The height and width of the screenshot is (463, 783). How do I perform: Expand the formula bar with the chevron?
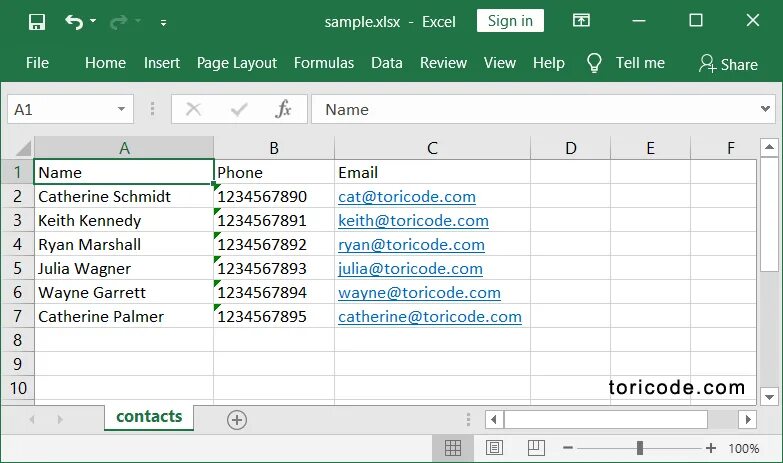click(x=765, y=109)
